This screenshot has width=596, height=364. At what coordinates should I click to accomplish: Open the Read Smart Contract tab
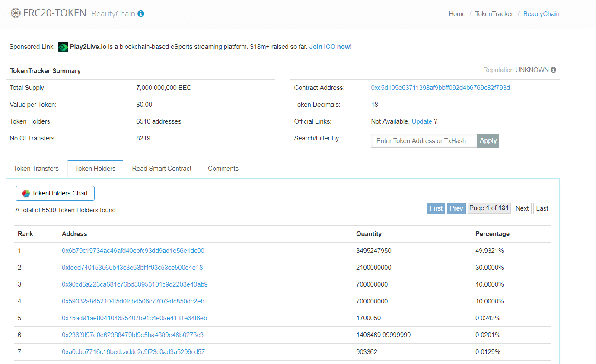162,169
